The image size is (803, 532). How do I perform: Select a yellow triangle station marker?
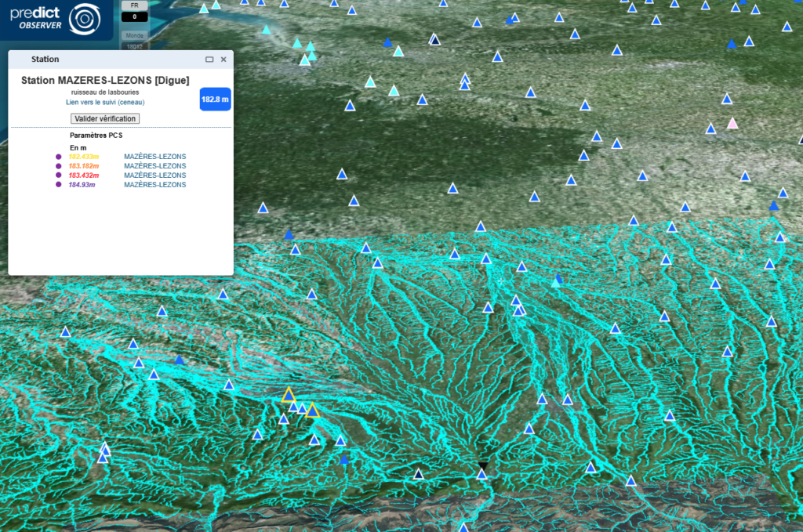289,396
